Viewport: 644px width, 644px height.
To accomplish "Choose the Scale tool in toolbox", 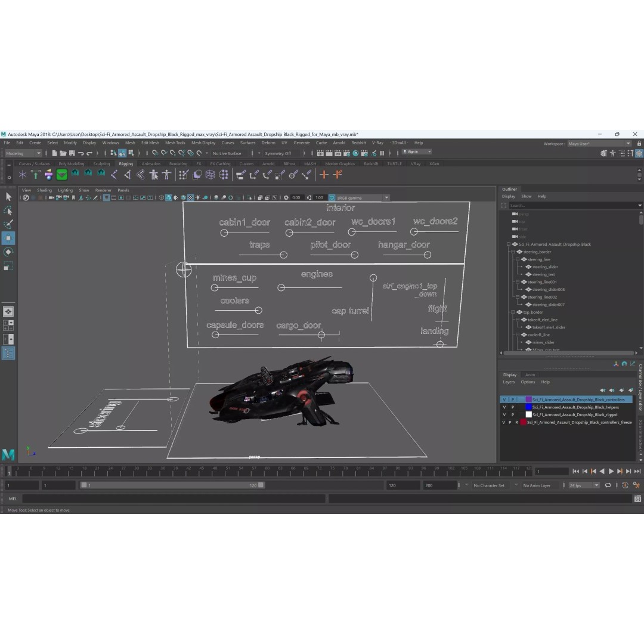I will pyautogui.click(x=8, y=266).
